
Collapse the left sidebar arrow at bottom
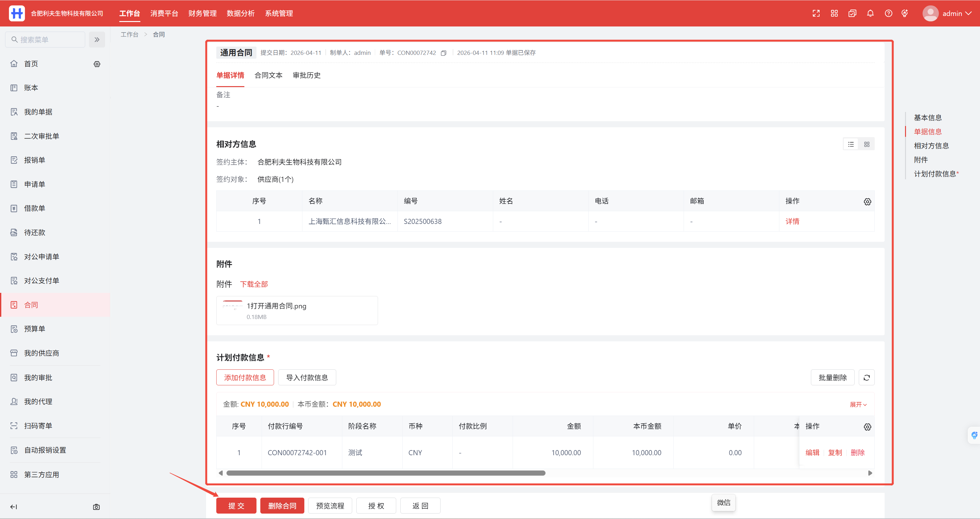pyautogui.click(x=14, y=507)
